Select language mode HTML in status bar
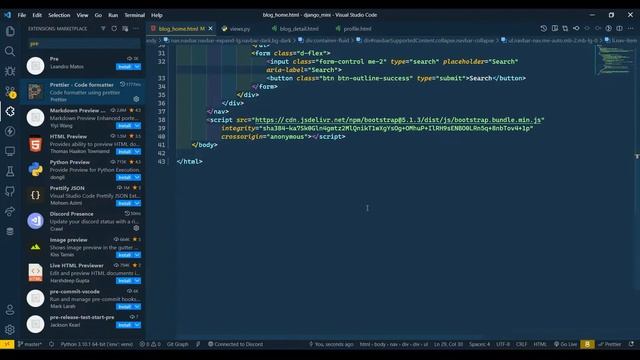This screenshot has height=360, width=640. tap(540, 344)
